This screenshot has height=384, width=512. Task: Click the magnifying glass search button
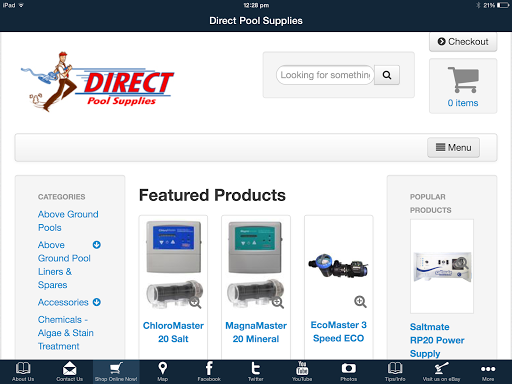click(387, 75)
